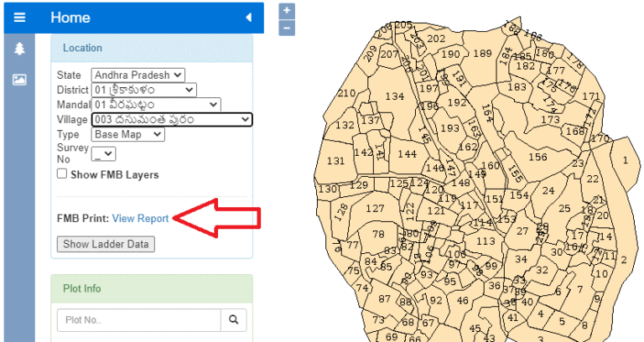Click the Location panel header
The width and height of the screenshot is (644, 342).
(152, 48)
